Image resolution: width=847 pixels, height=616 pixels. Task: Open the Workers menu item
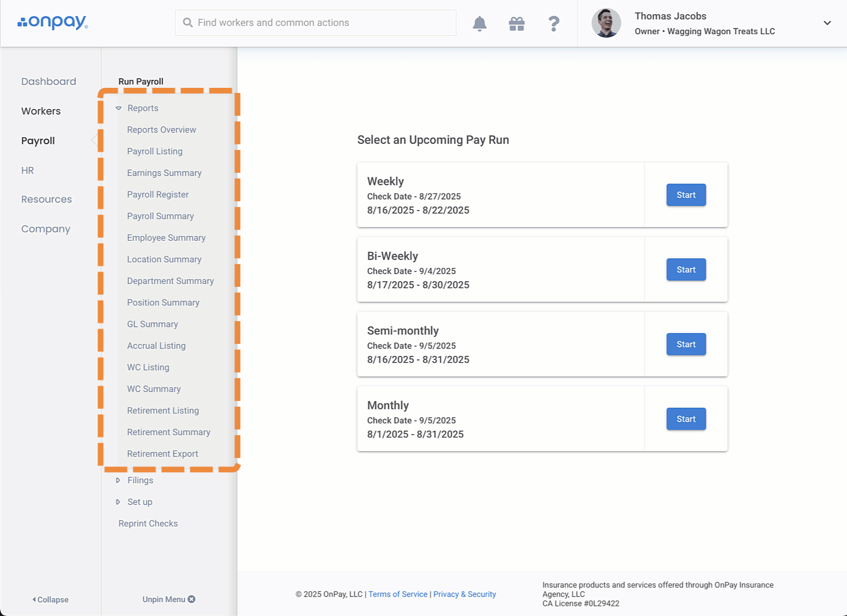pos(41,111)
